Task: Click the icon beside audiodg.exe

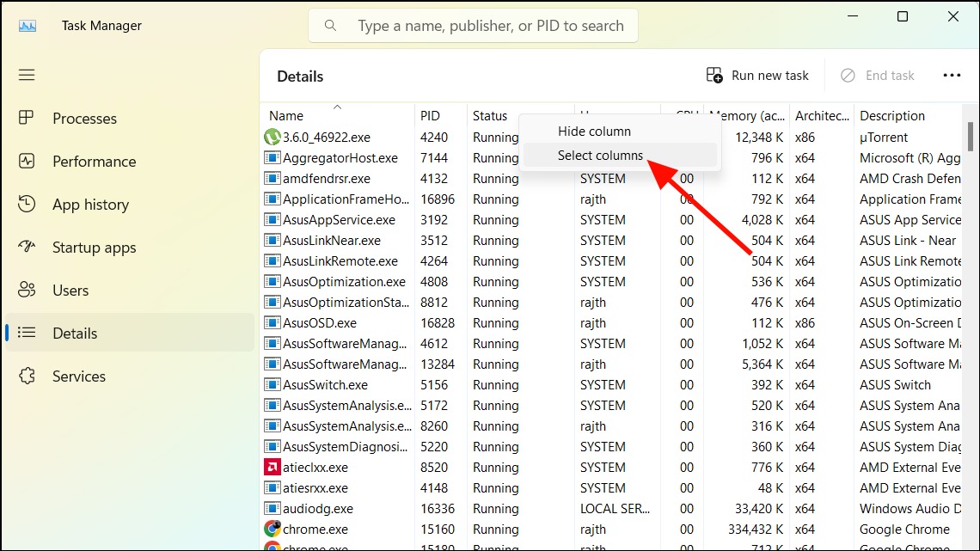Action: click(272, 508)
